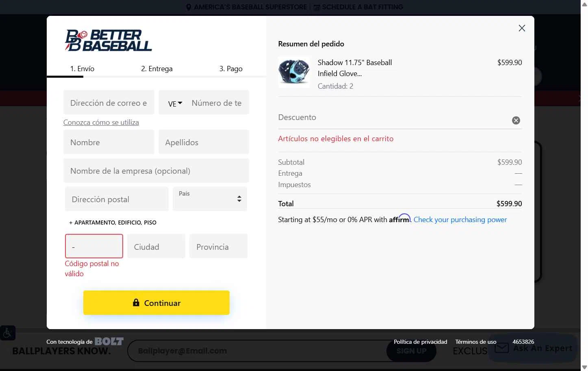This screenshot has width=588, height=371.
Task: Click the accessibility wheelchair icon
Action: (7, 333)
